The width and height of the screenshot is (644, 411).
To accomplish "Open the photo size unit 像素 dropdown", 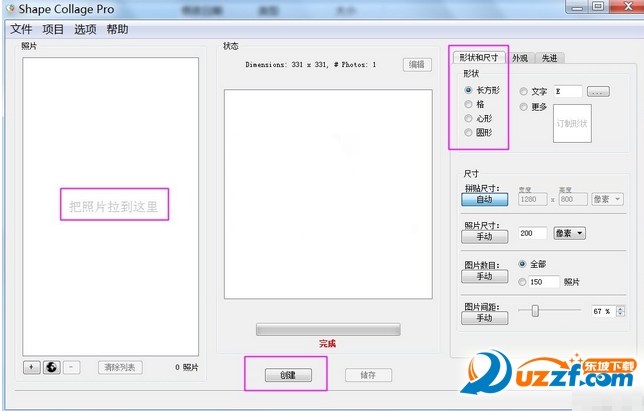I will coord(569,233).
